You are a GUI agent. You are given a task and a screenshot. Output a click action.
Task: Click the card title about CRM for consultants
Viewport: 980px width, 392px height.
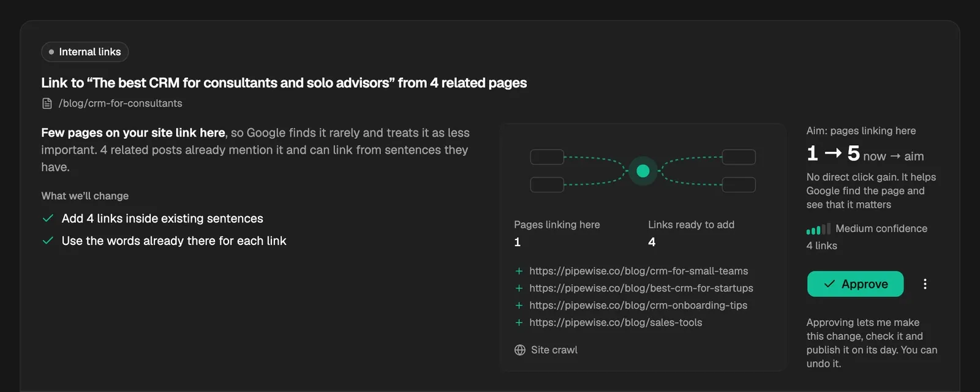(284, 83)
